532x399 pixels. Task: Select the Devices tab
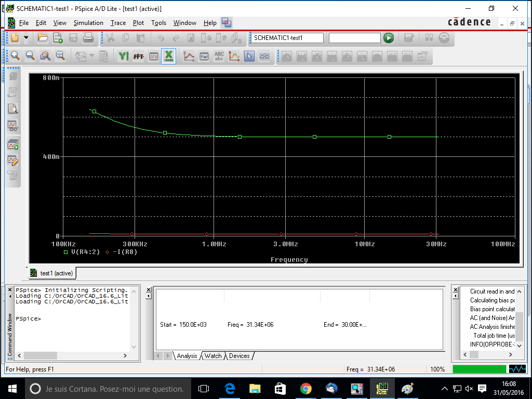239,356
